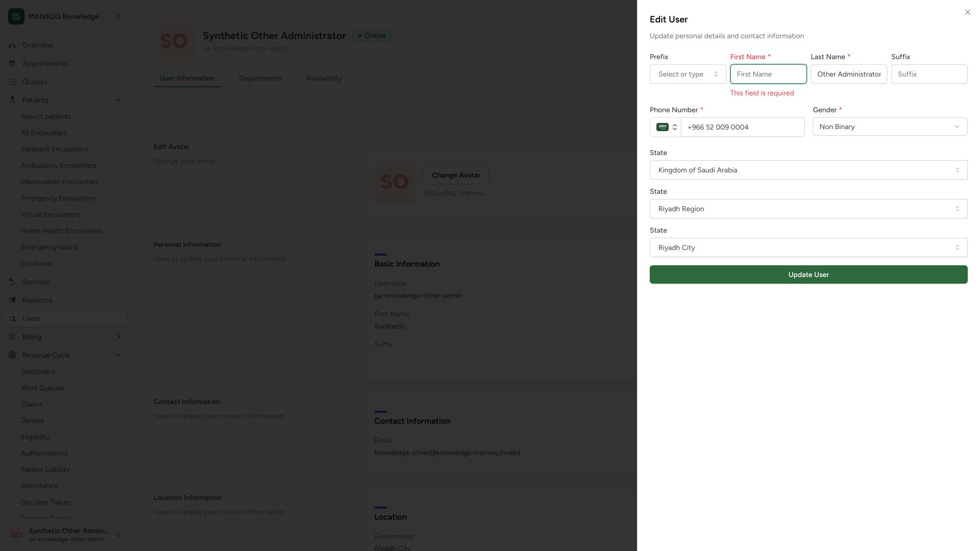Open Work Queues under Revenue Cycle
The image size is (980, 551).
[x=42, y=388]
